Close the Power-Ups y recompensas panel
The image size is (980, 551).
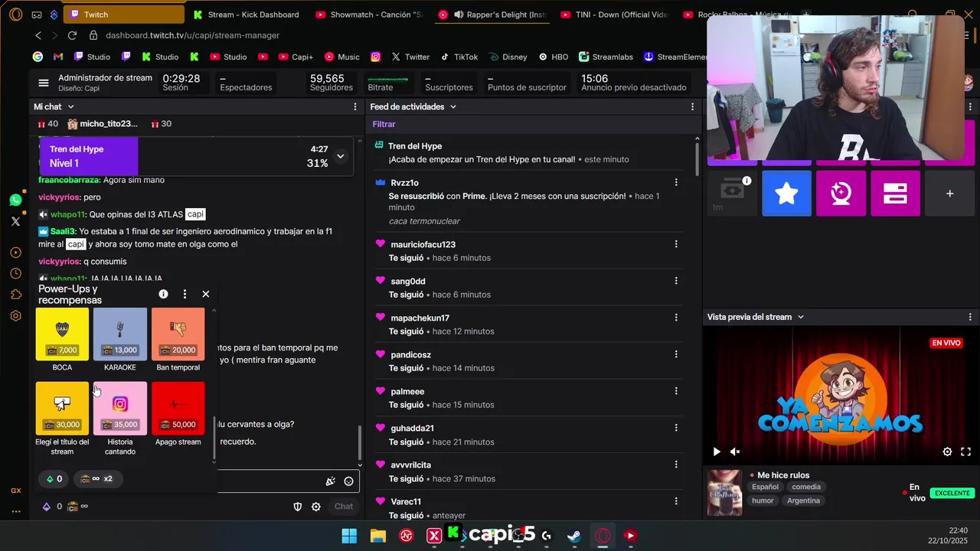point(205,294)
